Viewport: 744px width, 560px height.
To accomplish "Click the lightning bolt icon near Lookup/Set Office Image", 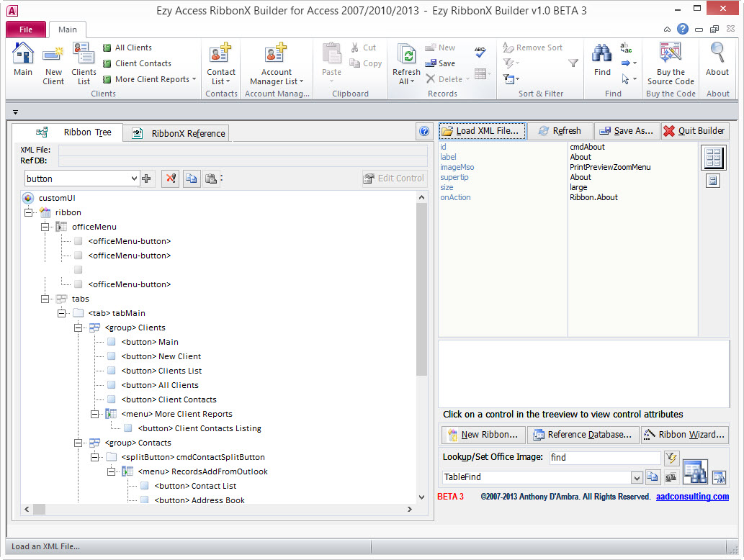I will 672,458.
